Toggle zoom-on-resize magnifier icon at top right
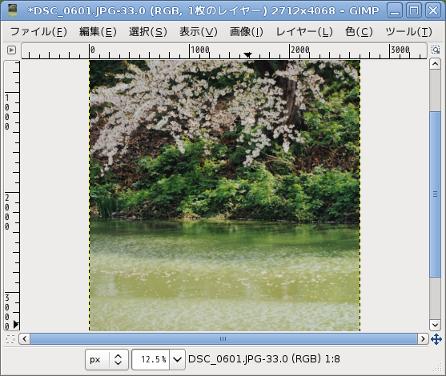446x376 pixels. click(435, 50)
